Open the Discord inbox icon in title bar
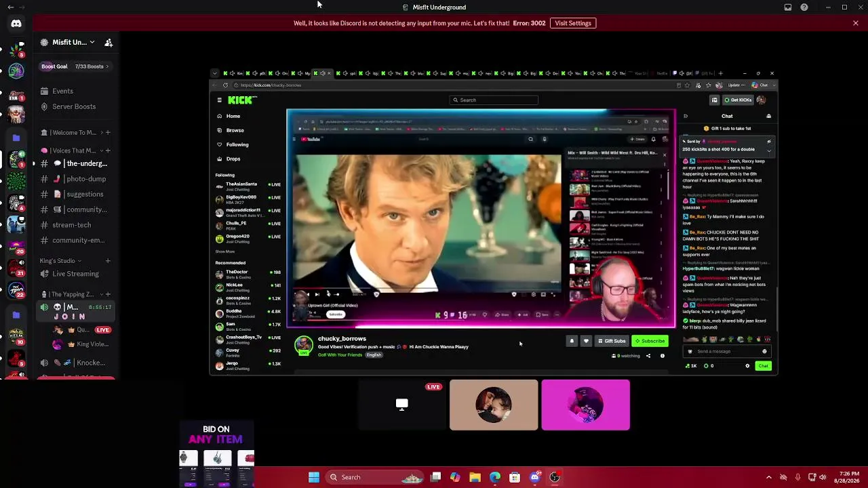This screenshot has width=868, height=488. tap(788, 7)
